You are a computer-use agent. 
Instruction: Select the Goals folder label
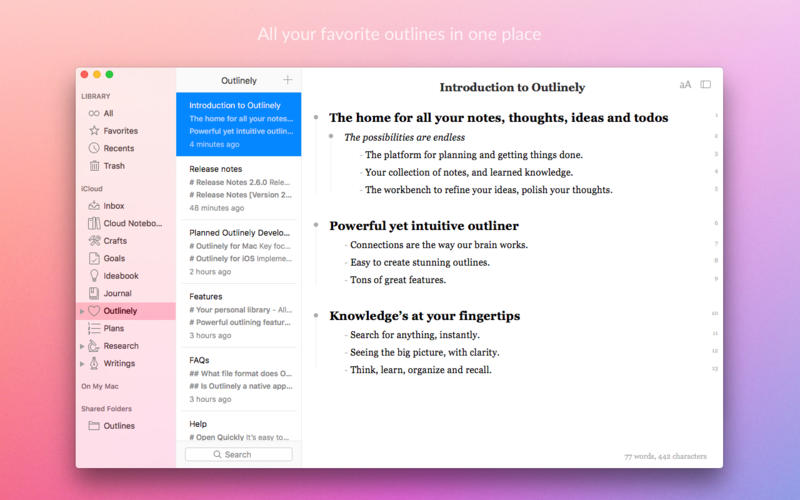pos(114,258)
